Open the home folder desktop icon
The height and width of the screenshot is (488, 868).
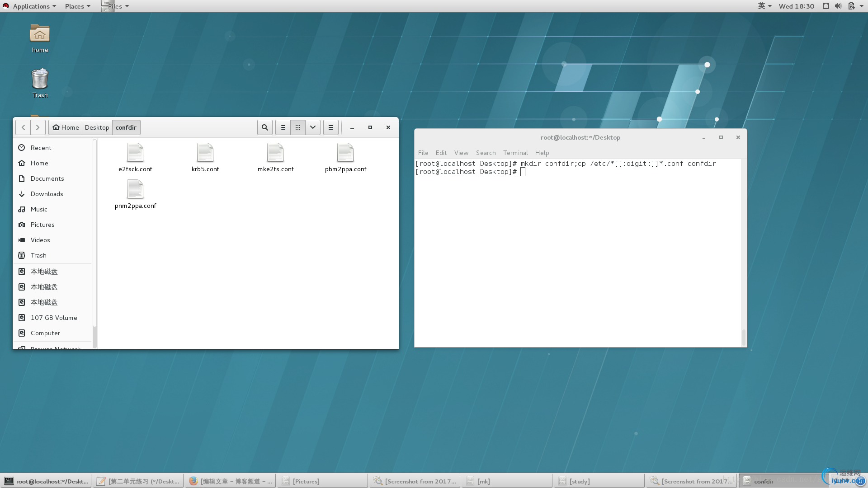tap(40, 34)
